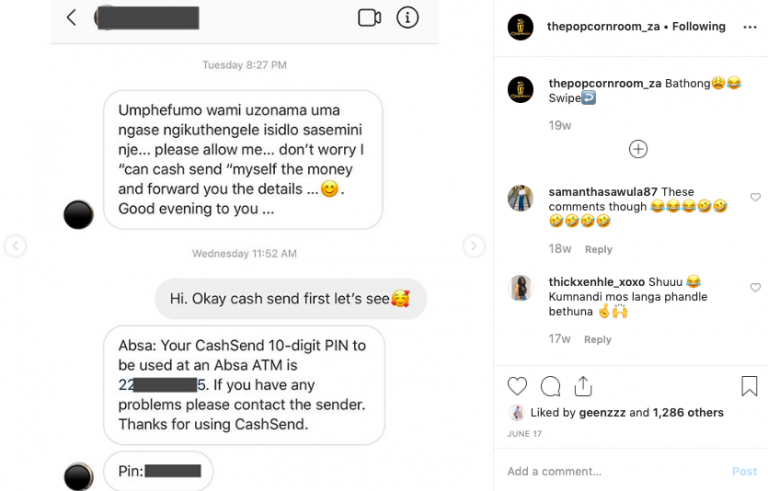Like thickxenhle_xoxo's comment
The width and height of the screenshot is (768, 491).
(755, 288)
